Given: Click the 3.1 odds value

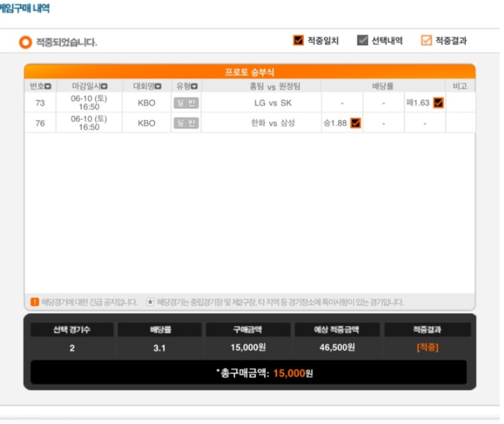Looking at the screenshot, I should pos(160,348).
